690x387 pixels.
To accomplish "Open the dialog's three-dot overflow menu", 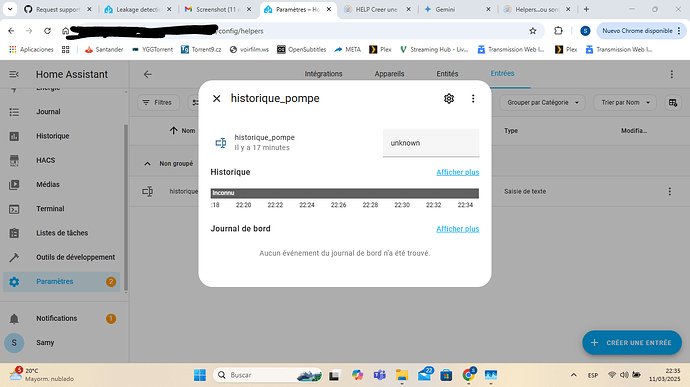I will pos(473,99).
